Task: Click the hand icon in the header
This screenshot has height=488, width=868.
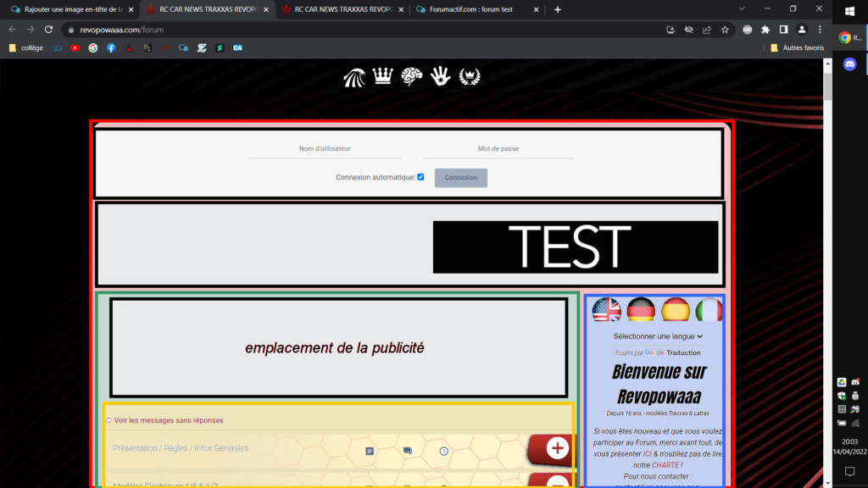Action: (x=441, y=75)
